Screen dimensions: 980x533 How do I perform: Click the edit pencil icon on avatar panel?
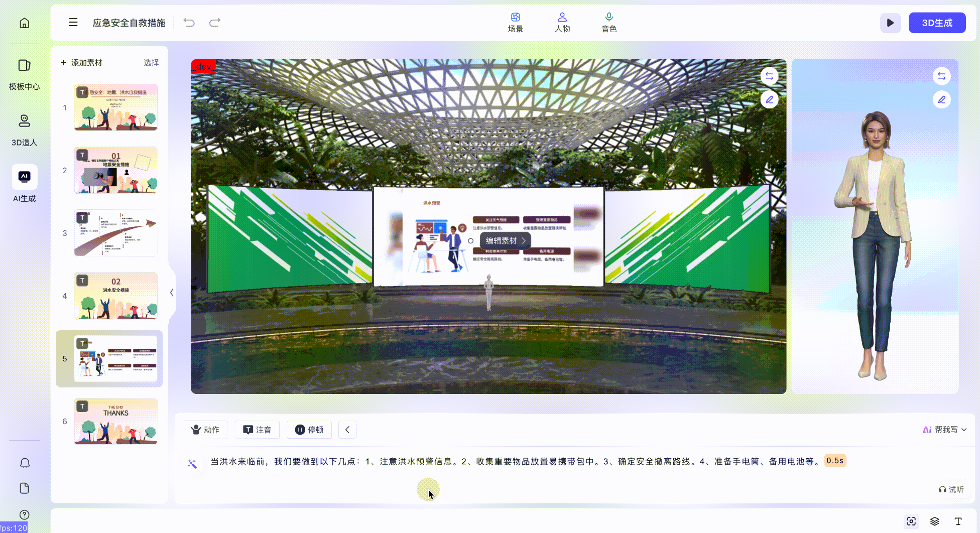[x=941, y=100]
